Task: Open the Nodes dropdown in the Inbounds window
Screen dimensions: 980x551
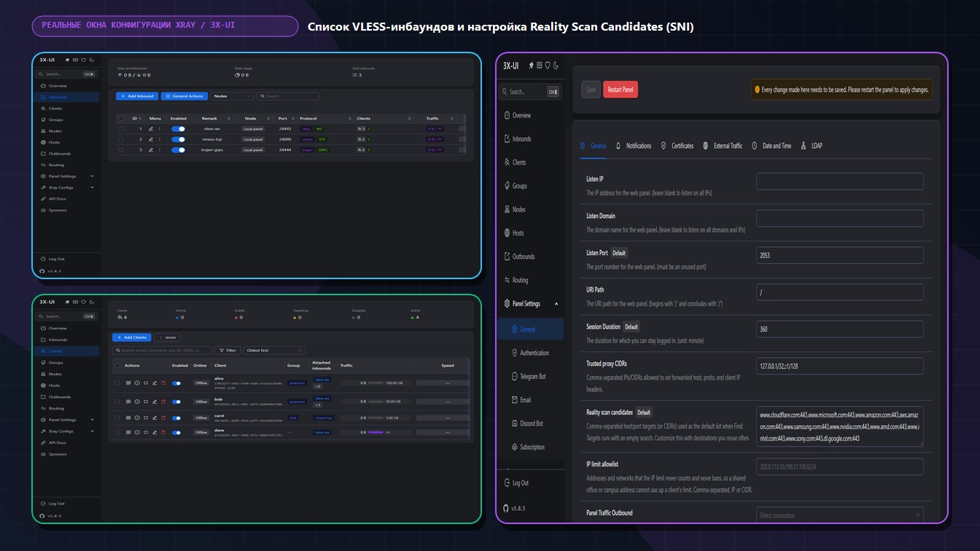Action: pyautogui.click(x=232, y=96)
